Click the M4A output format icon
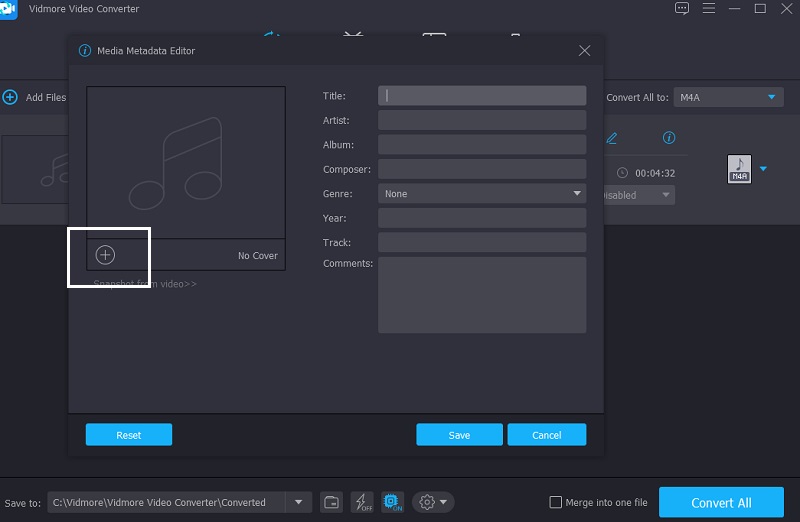The image size is (800, 522). 738,169
